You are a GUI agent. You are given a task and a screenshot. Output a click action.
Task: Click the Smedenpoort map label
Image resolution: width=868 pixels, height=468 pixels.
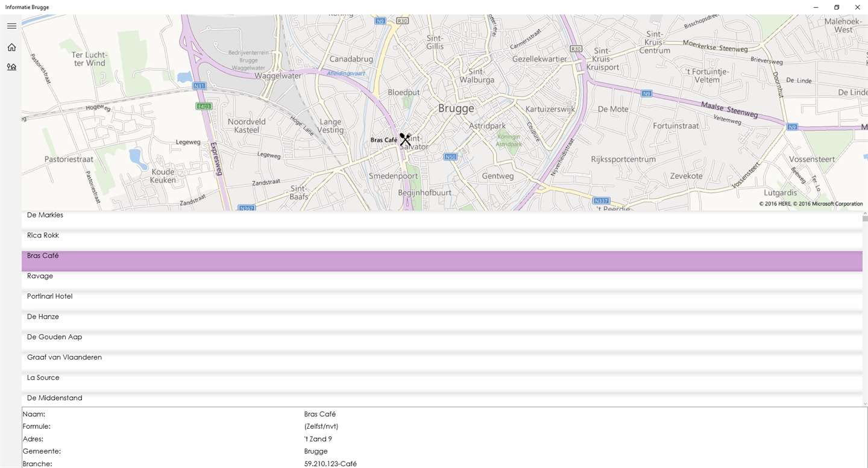pos(394,176)
